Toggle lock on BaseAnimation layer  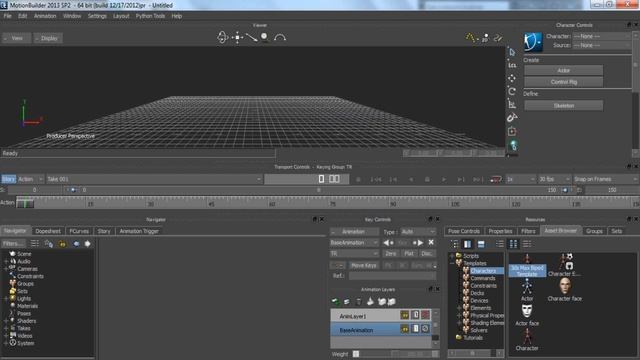coord(415,329)
